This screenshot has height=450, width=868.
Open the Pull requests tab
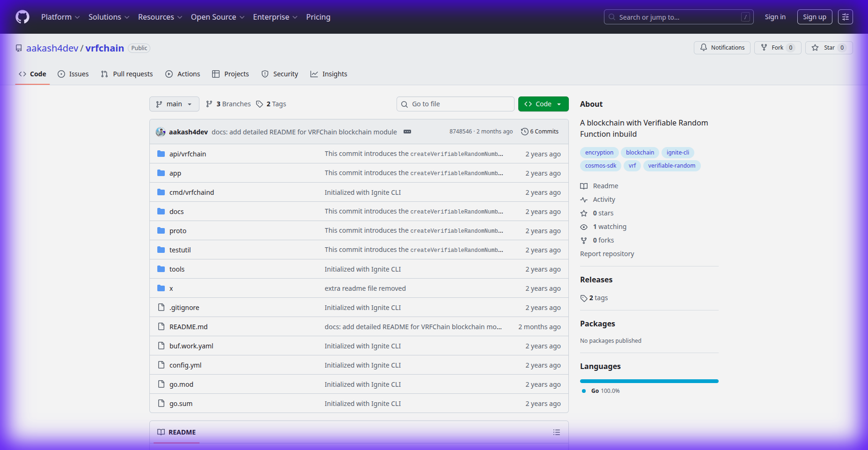click(x=127, y=74)
